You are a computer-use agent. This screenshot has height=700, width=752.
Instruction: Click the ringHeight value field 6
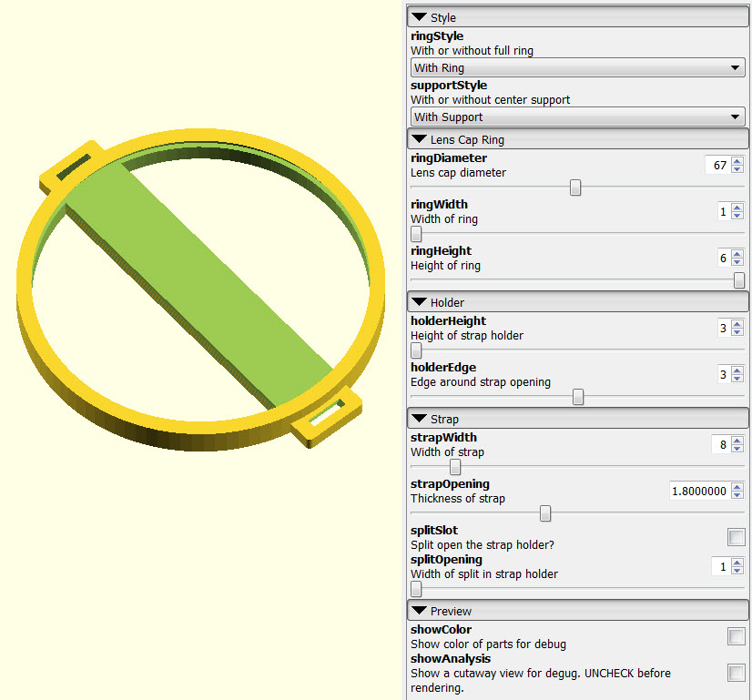pyautogui.click(x=724, y=258)
